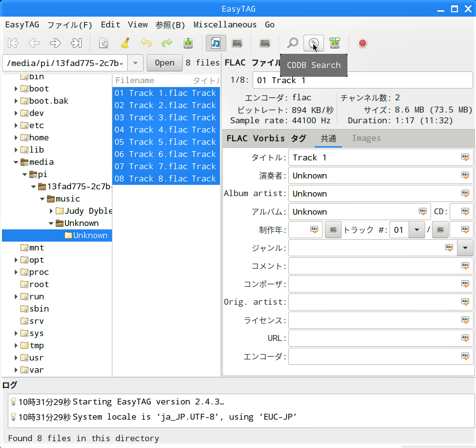Collapse the pi folder

pyautogui.click(x=24, y=174)
